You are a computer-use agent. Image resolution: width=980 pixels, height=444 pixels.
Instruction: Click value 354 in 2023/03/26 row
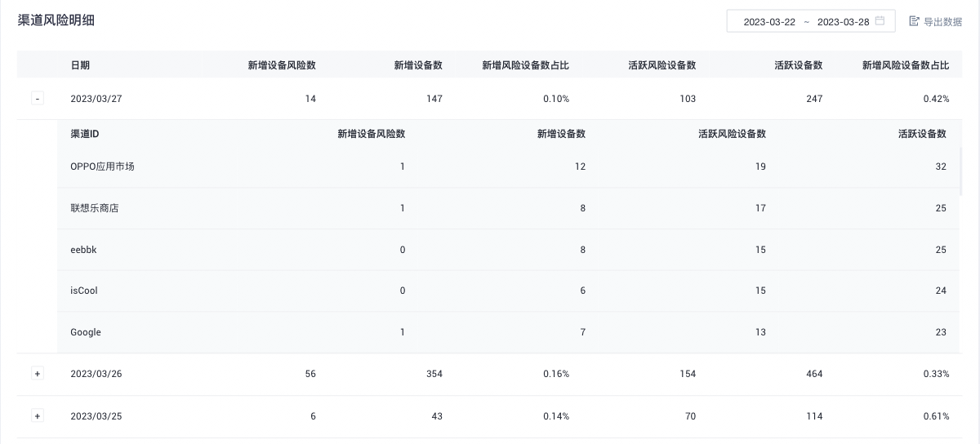[x=434, y=374]
